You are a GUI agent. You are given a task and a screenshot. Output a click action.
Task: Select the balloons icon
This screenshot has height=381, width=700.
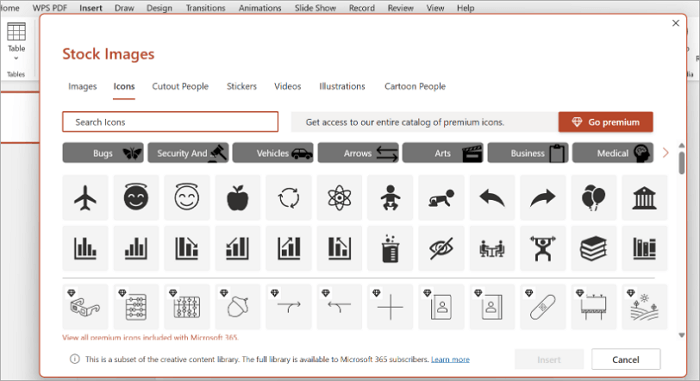pos(593,197)
